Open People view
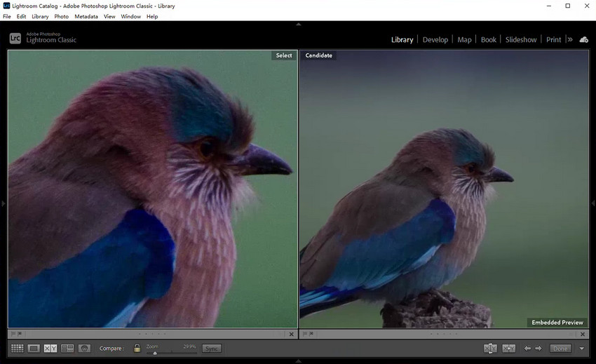 coord(84,348)
